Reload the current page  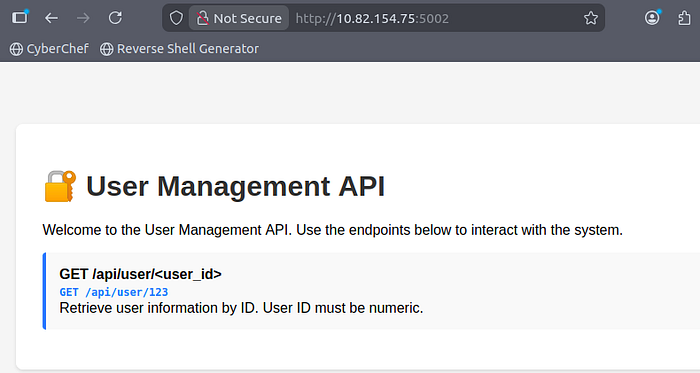point(116,18)
